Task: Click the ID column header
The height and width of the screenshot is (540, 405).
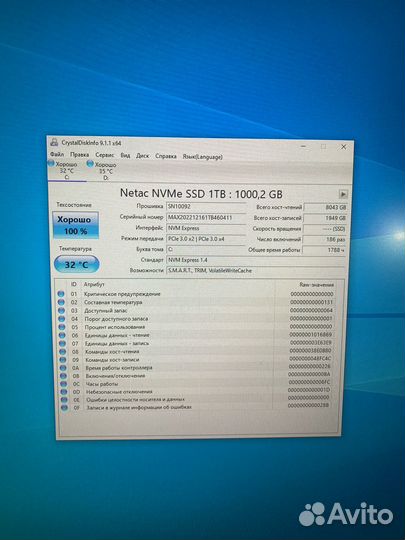Action: (x=73, y=284)
